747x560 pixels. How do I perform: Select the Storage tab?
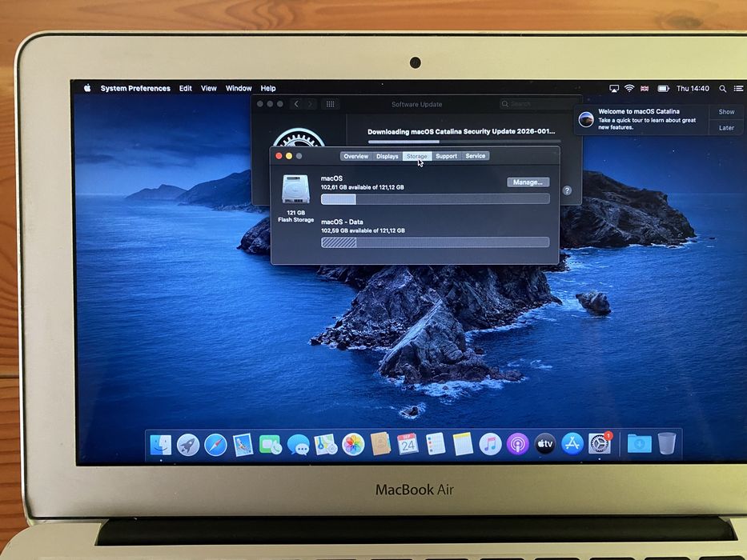(x=417, y=156)
